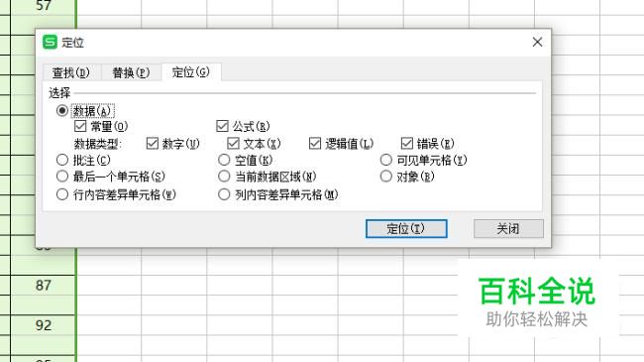Click the WPS spreadsheet icon in dialog title
The image size is (644, 362).
click(51, 42)
